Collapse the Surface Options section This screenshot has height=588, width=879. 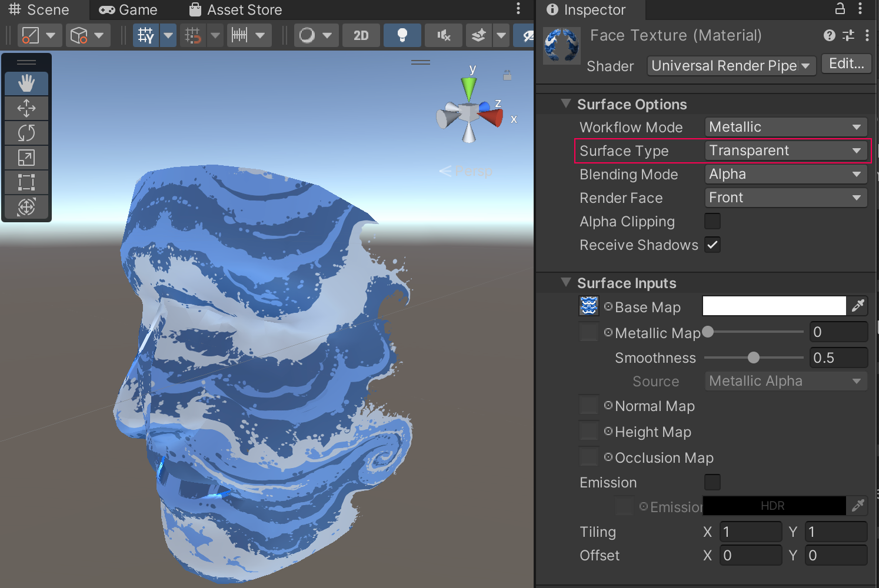[x=566, y=104]
